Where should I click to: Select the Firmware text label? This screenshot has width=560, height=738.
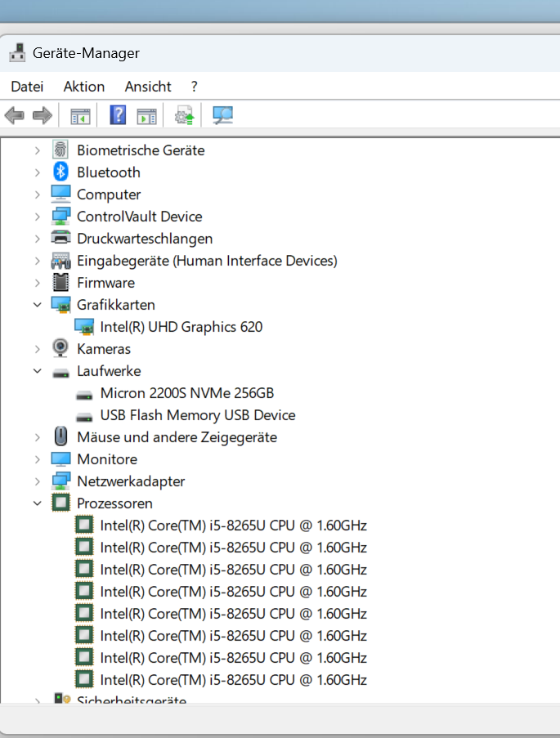tap(105, 283)
